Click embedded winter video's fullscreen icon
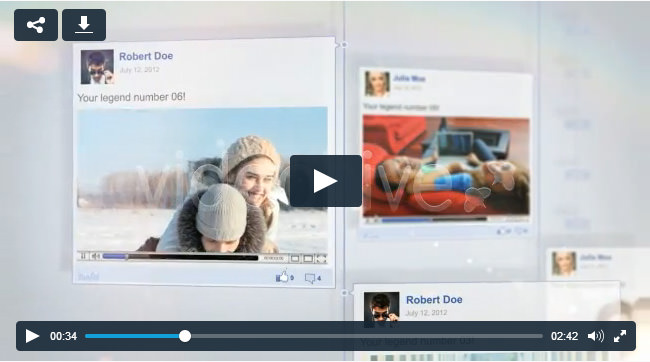 (321, 259)
